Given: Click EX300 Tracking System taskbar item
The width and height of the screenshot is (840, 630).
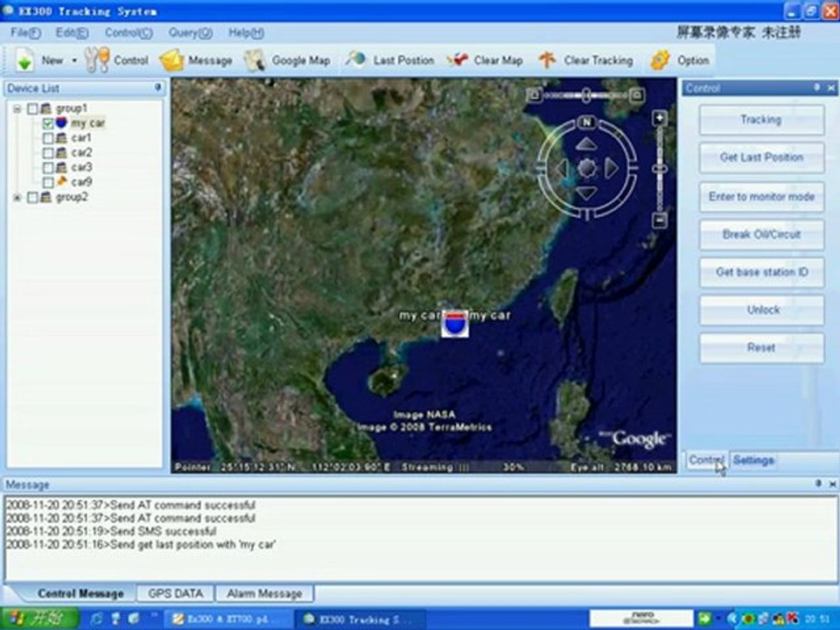Looking at the screenshot, I should (360, 619).
